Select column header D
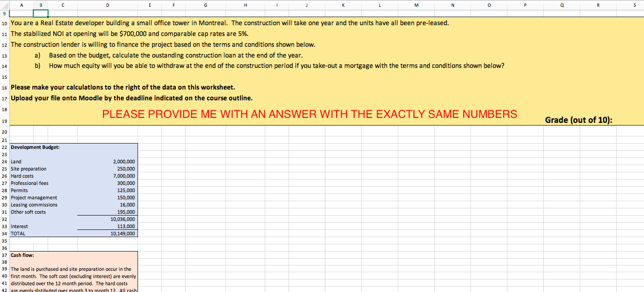This screenshot has height=292, width=644. pyautogui.click(x=107, y=5)
